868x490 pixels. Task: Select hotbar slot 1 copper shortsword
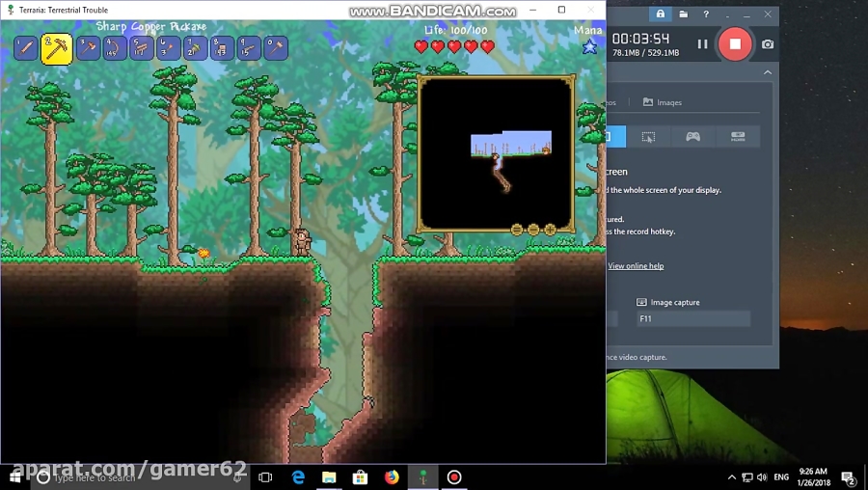click(25, 48)
